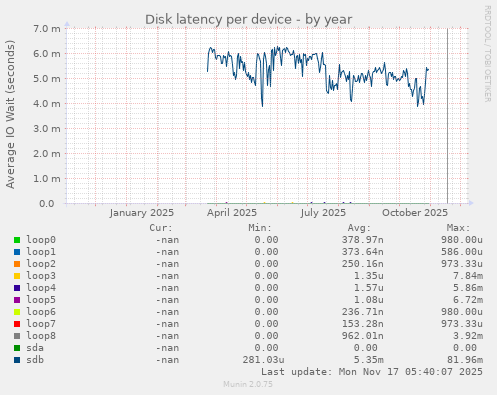Click the loop6 average value '236.71n'

coord(363,312)
